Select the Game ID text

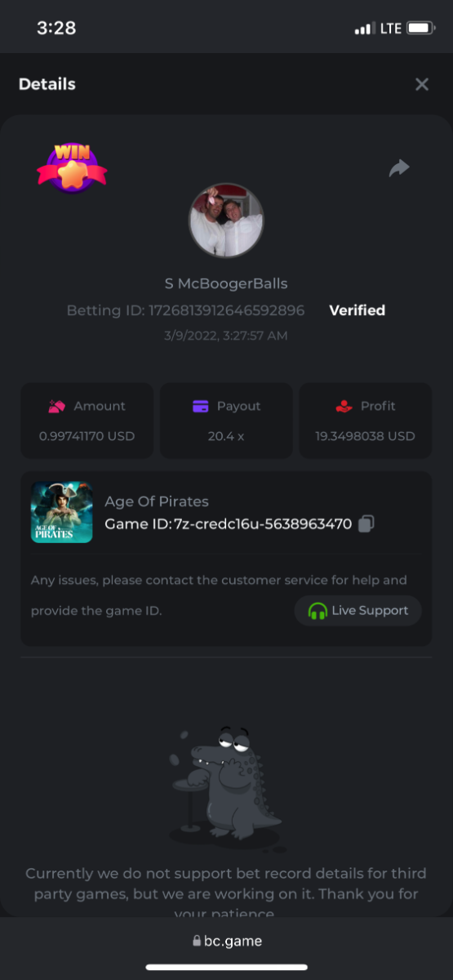click(229, 523)
